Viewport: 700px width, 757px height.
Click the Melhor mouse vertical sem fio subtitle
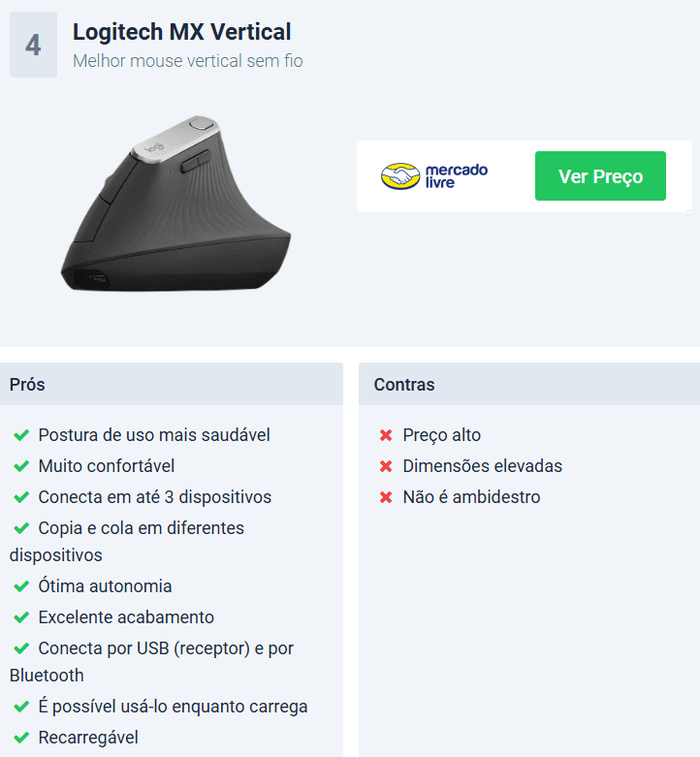click(x=188, y=61)
